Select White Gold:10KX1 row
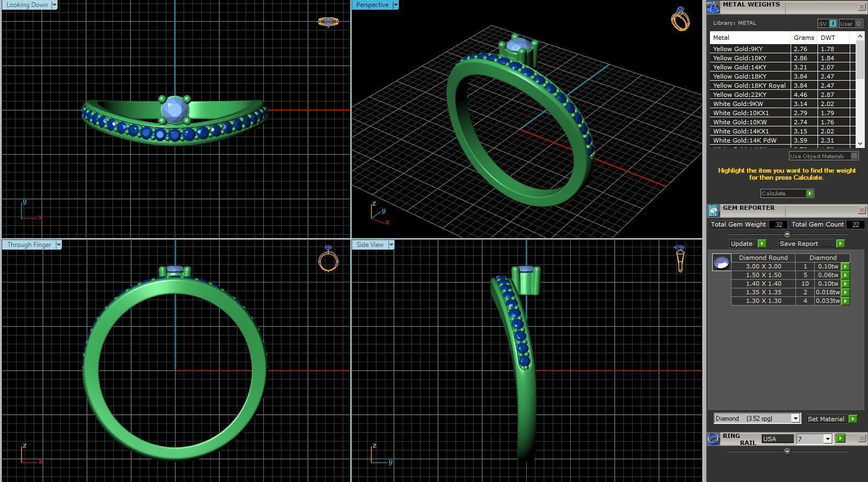Image resolution: width=868 pixels, height=482 pixels. pos(783,113)
